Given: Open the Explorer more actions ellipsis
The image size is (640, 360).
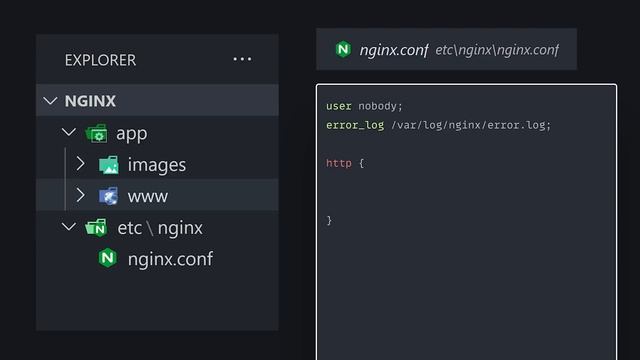Looking at the screenshot, I should (242, 60).
